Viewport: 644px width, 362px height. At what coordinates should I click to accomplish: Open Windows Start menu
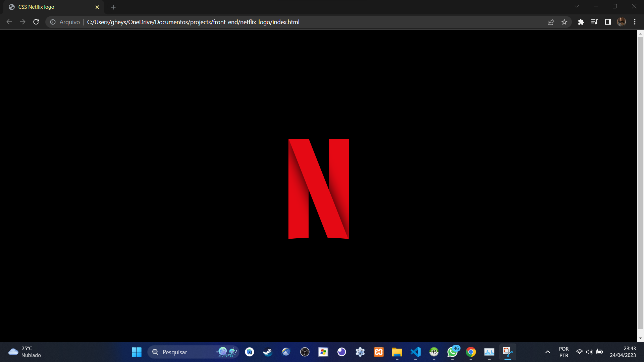coord(137,352)
